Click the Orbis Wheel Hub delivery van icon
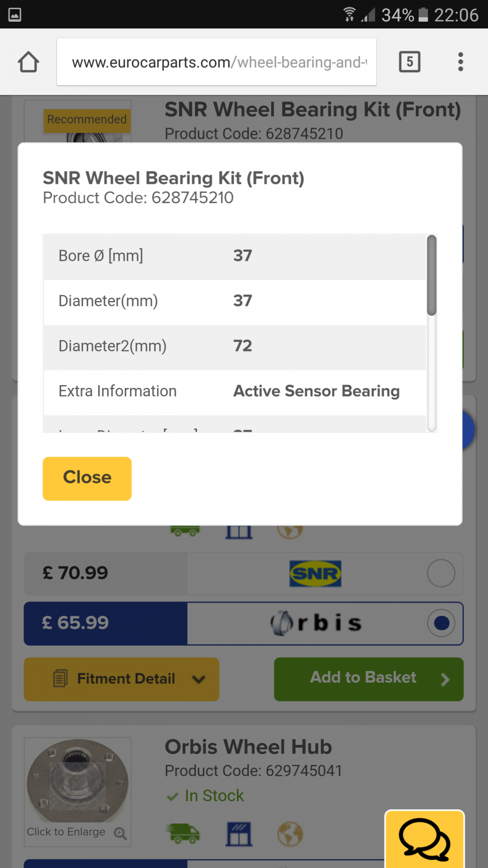The width and height of the screenshot is (488, 868). click(x=185, y=833)
